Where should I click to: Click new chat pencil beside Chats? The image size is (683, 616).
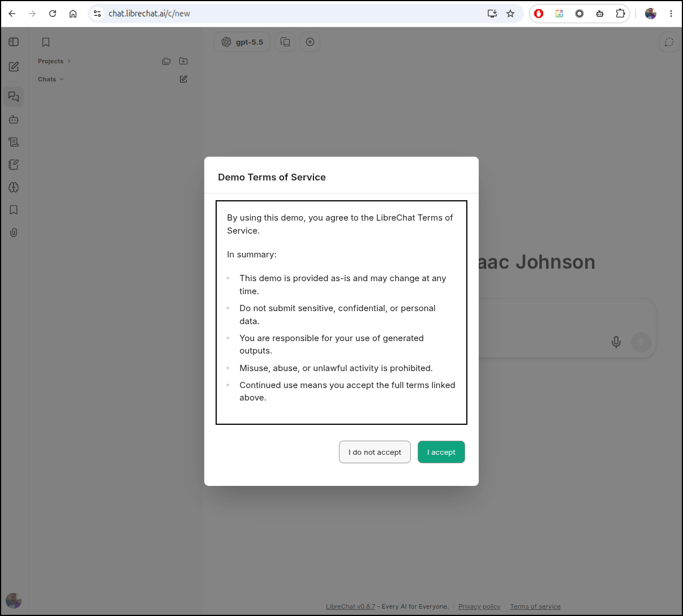183,79
